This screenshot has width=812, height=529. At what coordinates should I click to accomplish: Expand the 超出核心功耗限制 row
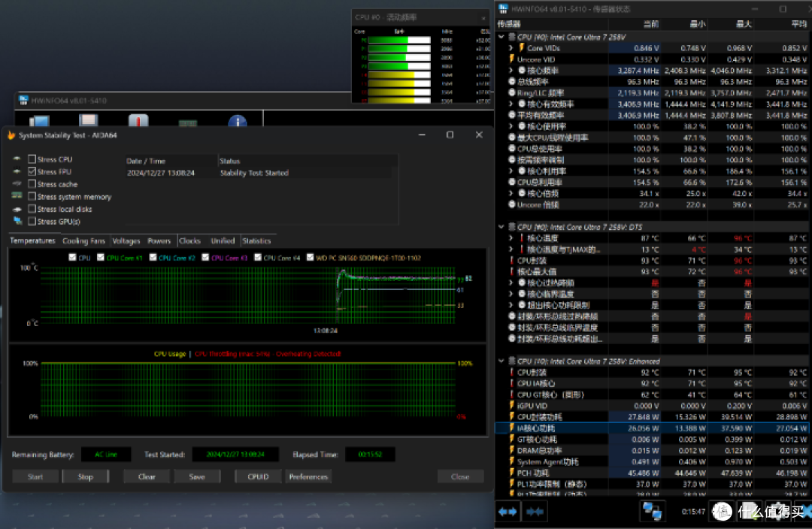pyautogui.click(x=511, y=305)
